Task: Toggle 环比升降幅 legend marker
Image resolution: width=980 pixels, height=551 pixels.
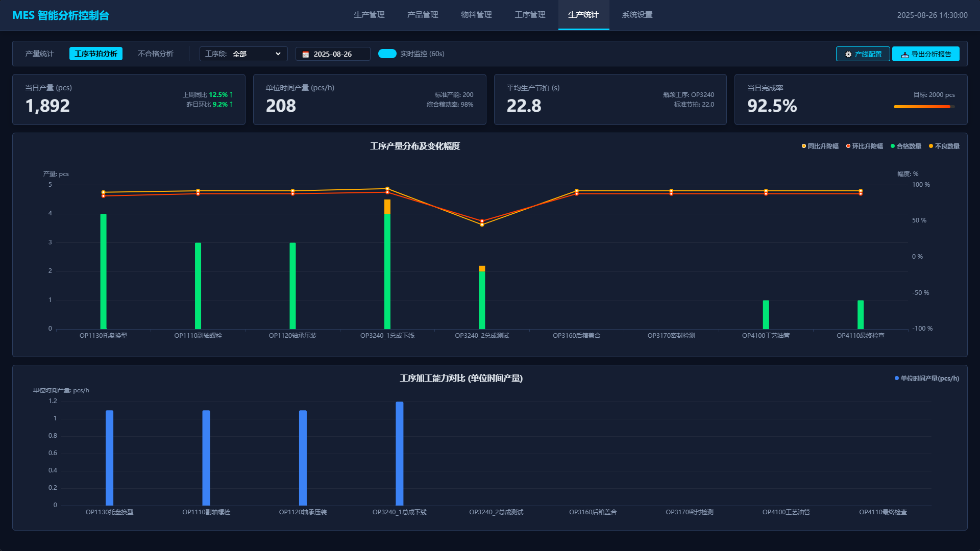Action: pos(848,146)
